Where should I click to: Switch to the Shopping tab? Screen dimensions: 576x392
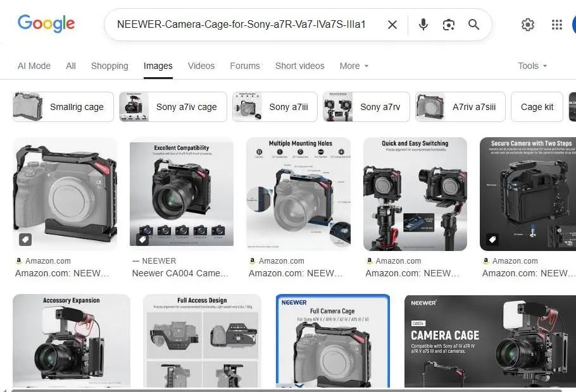[x=109, y=65]
